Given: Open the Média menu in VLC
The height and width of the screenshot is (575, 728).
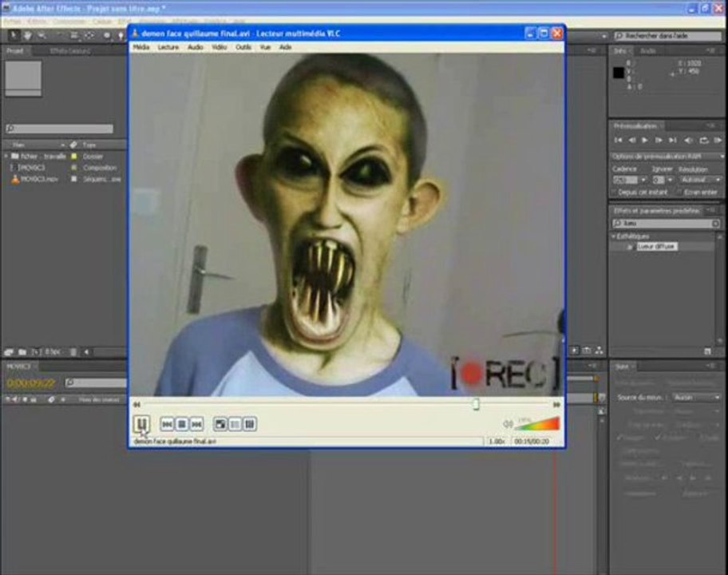Looking at the screenshot, I should pyautogui.click(x=141, y=47).
